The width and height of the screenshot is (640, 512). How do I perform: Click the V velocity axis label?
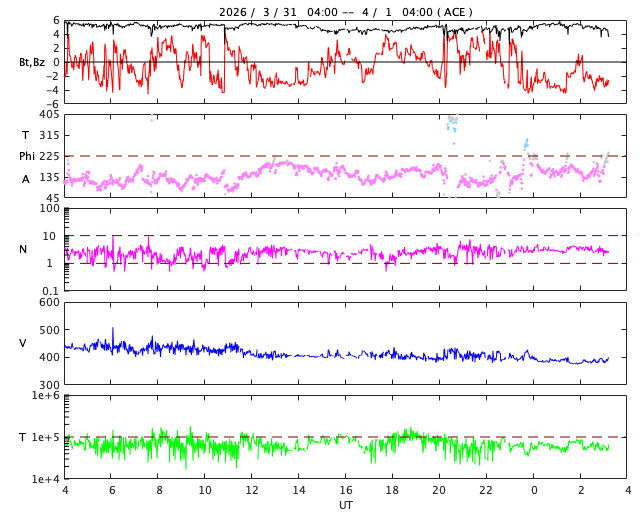click(x=23, y=343)
